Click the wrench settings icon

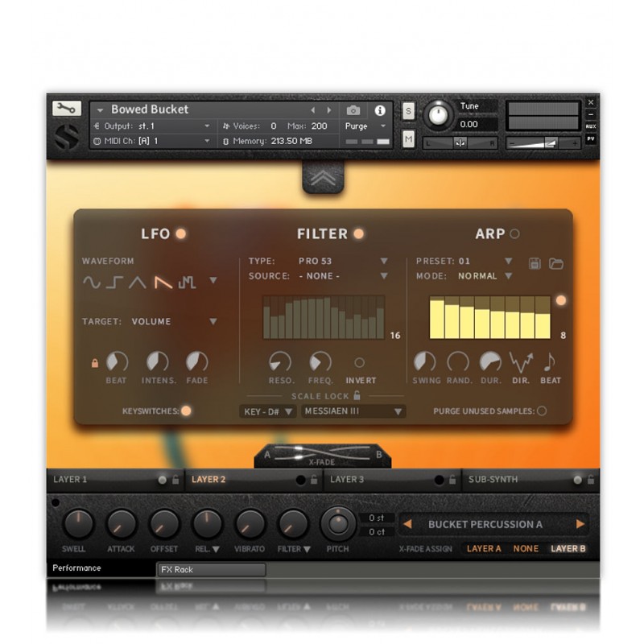[x=67, y=109]
